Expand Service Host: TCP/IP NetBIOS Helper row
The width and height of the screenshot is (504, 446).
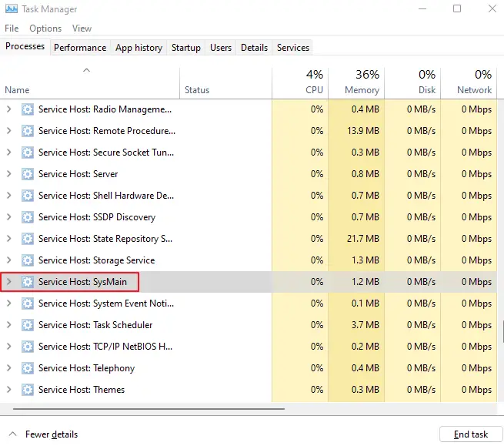pyautogui.click(x=9, y=347)
